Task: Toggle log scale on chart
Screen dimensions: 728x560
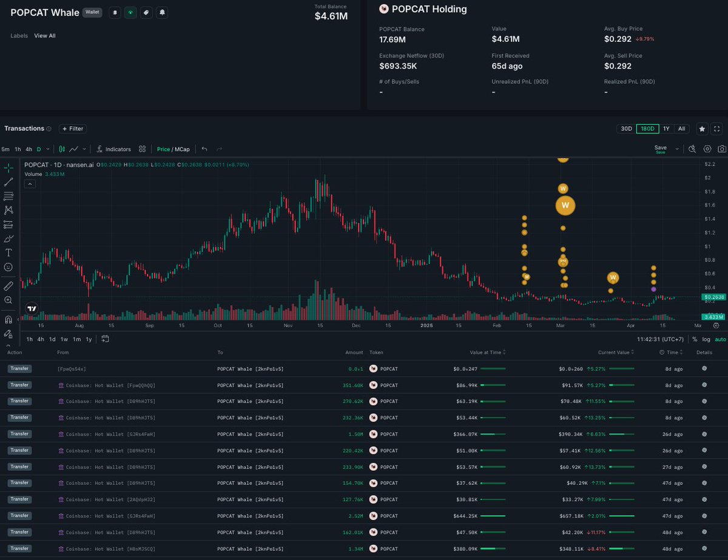Action: coord(706,339)
